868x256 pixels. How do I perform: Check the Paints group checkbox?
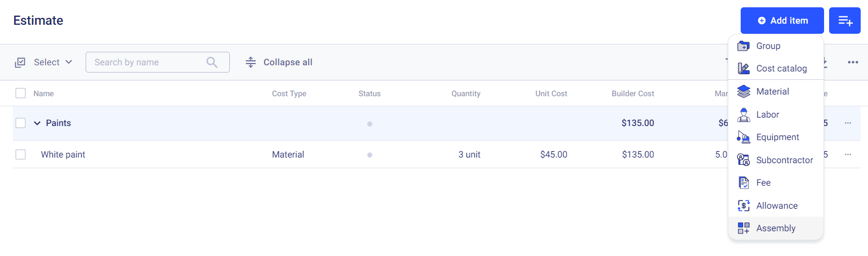click(x=21, y=123)
